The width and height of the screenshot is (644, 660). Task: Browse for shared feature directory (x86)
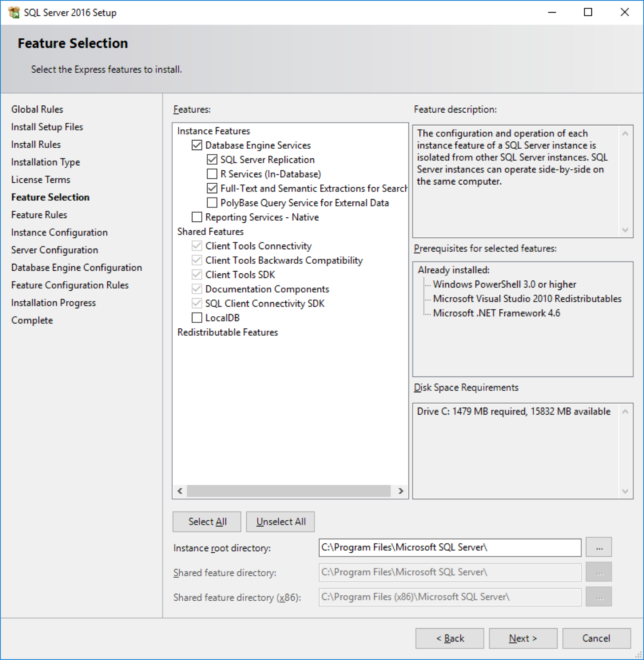pyautogui.click(x=599, y=597)
